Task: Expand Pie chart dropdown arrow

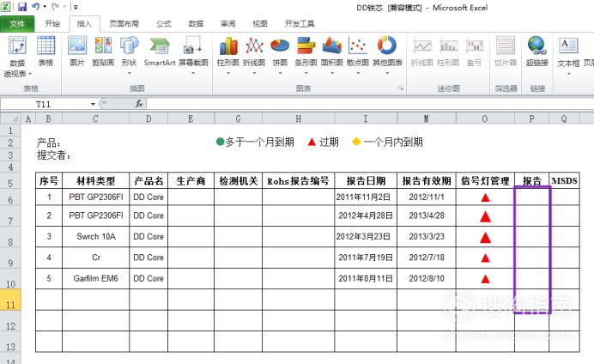Action: pyautogui.click(x=280, y=73)
